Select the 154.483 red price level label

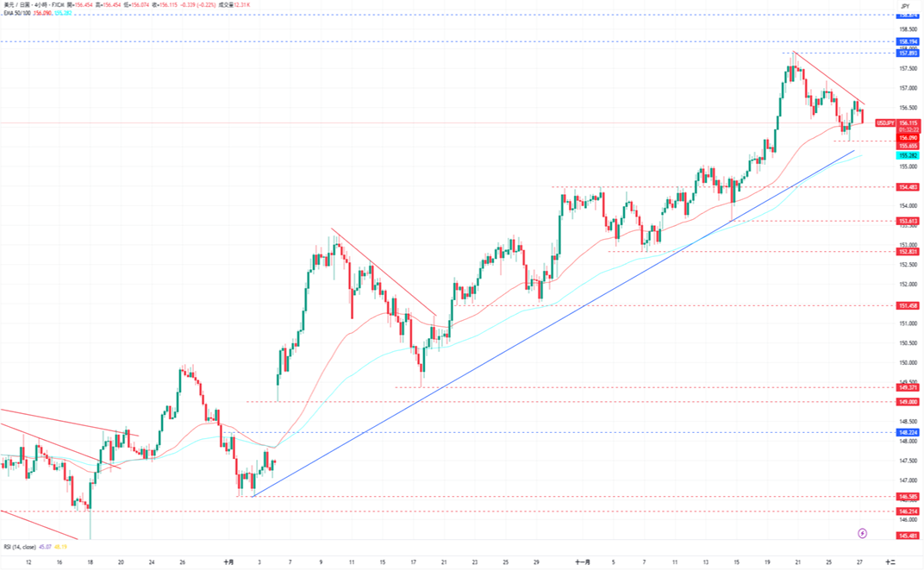[907, 187]
